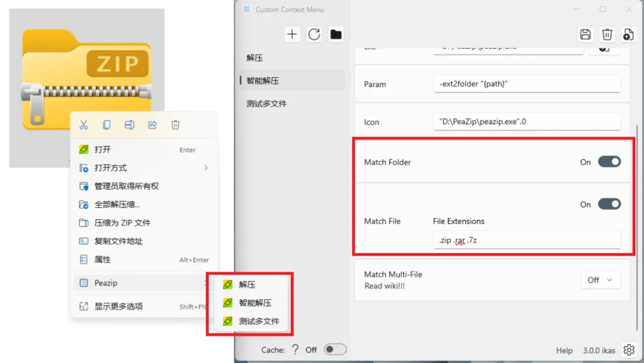Select 属性 menu entry
This screenshot has height=363, width=644.
(x=145, y=259)
